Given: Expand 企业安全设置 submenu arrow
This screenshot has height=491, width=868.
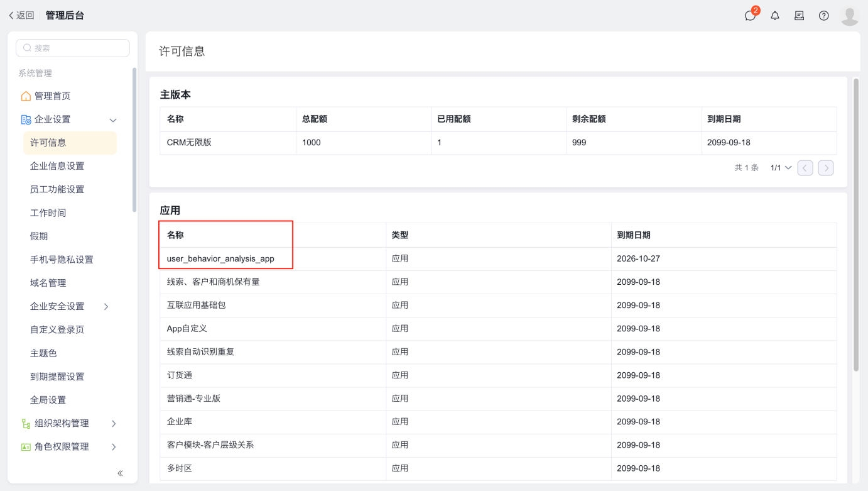Looking at the screenshot, I should pyautogui.click(x=106, y=307).
